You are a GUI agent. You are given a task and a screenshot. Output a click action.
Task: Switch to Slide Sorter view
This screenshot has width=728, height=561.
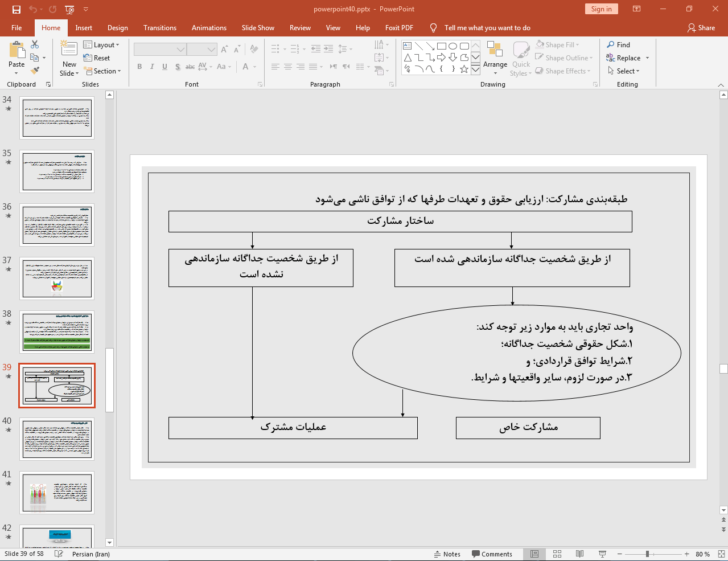coord(557,554)
